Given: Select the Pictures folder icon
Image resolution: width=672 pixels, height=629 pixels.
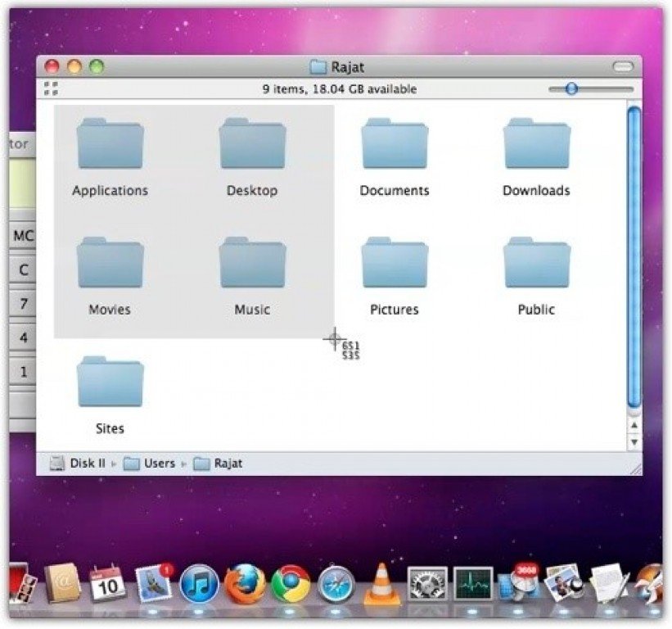Looking at the screenshot, I should coord(395,264).
